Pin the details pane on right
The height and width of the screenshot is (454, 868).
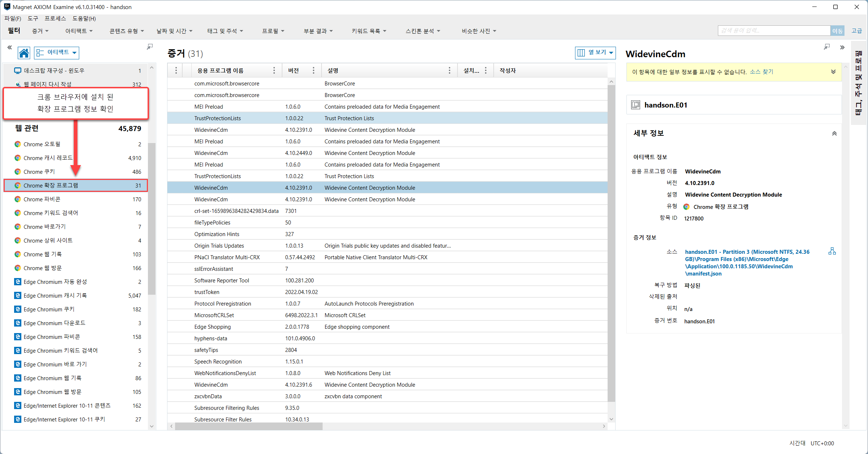tap(827, 47)
